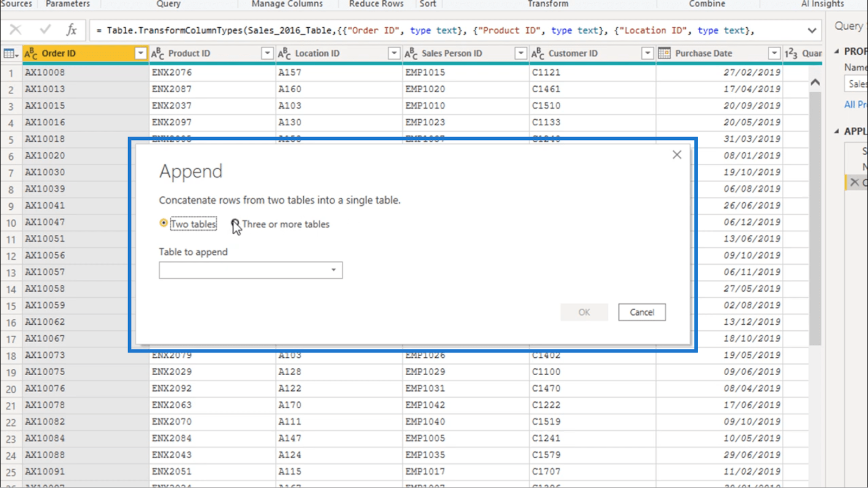Click cell A111 in row 22
Viewport: 868px width, 488px height.
(339, 422)
